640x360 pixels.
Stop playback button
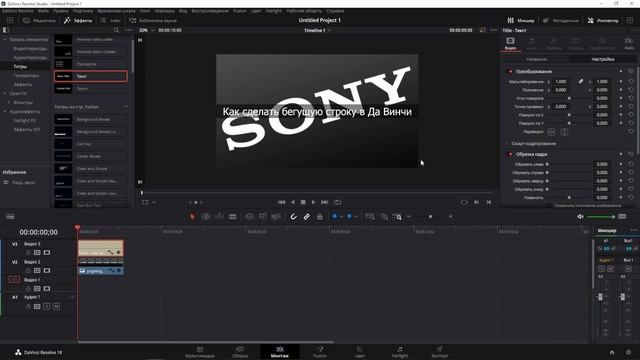coord(303,202)
